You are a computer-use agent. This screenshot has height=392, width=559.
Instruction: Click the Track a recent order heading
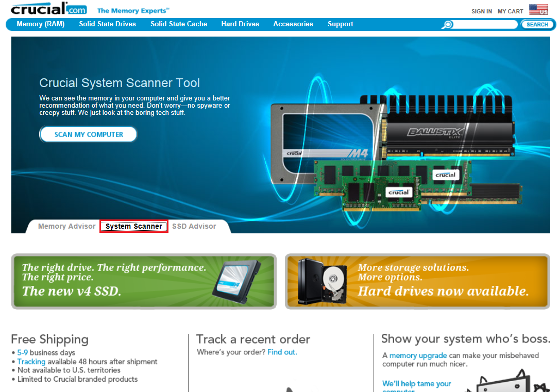pyautogui.click(x=253, y=339)
